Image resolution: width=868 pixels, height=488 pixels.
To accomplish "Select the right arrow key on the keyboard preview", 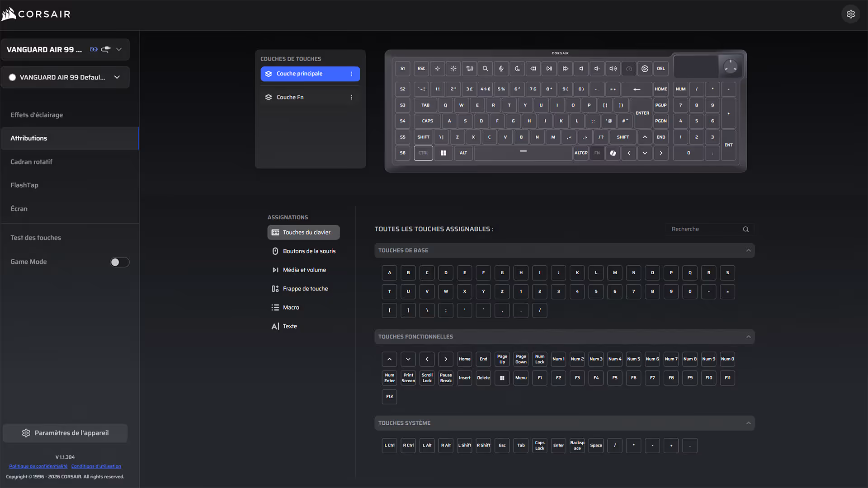I will pyautogui.click(x=661, y=153).
